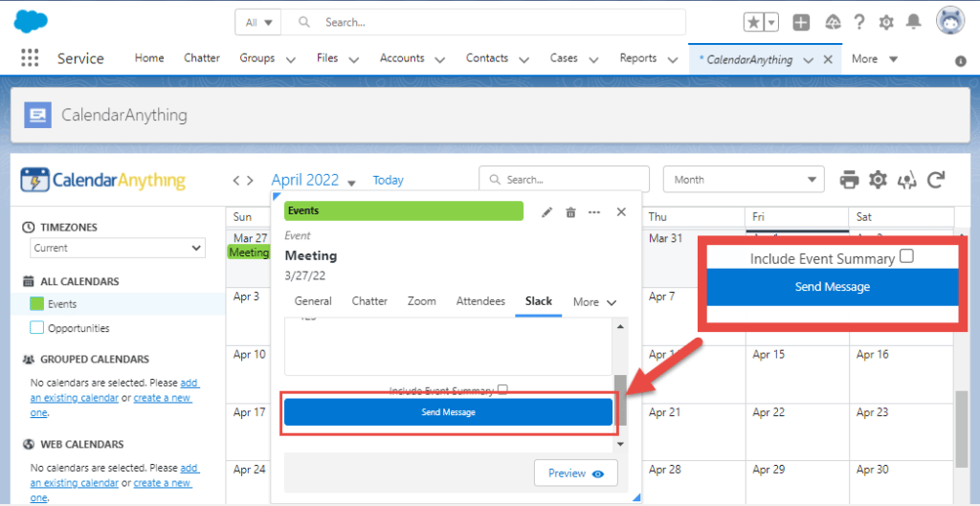Switch to the General tab
The width and height of the screenshot is (980, 506).
pyautogui.click(x=313, y=301)
